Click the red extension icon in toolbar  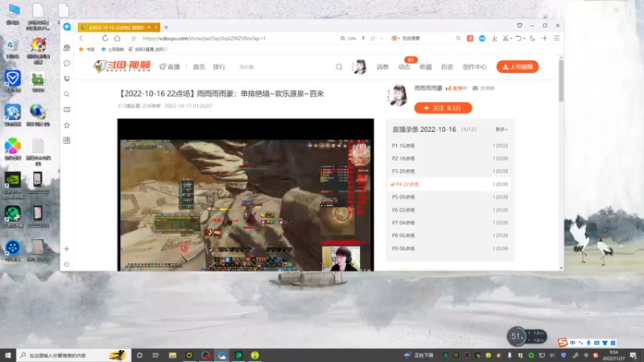[470, 38]
